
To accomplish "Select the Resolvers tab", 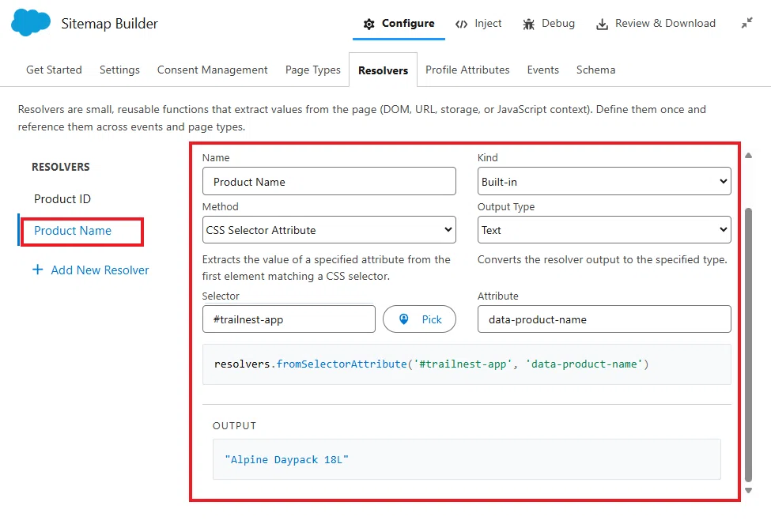I will click(383, 70).
